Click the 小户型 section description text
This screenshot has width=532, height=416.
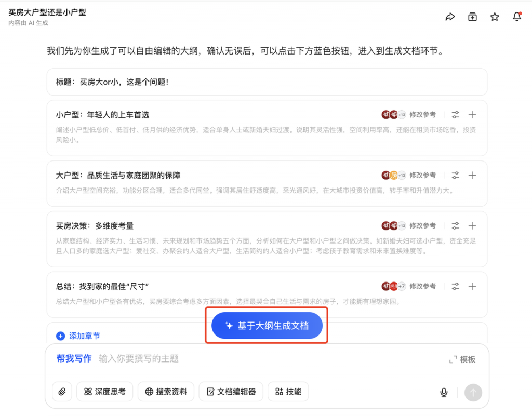tap(266, 135)
